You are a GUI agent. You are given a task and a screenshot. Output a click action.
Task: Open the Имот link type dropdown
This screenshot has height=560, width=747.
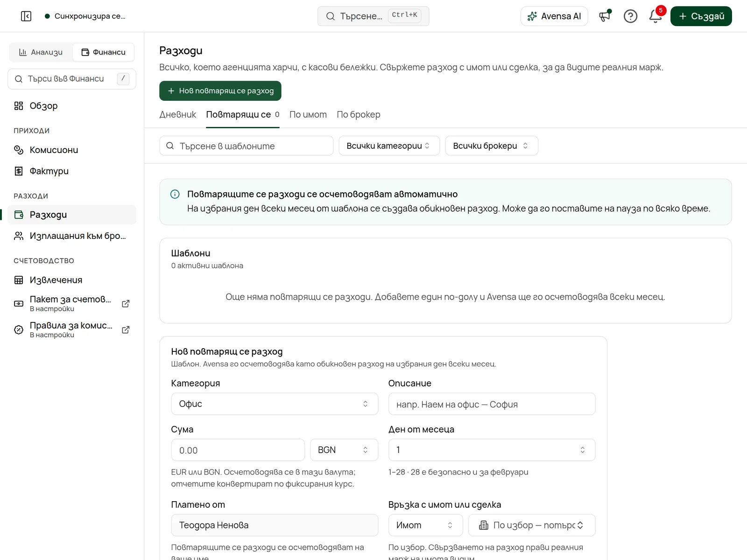click(x=425, y=525)
